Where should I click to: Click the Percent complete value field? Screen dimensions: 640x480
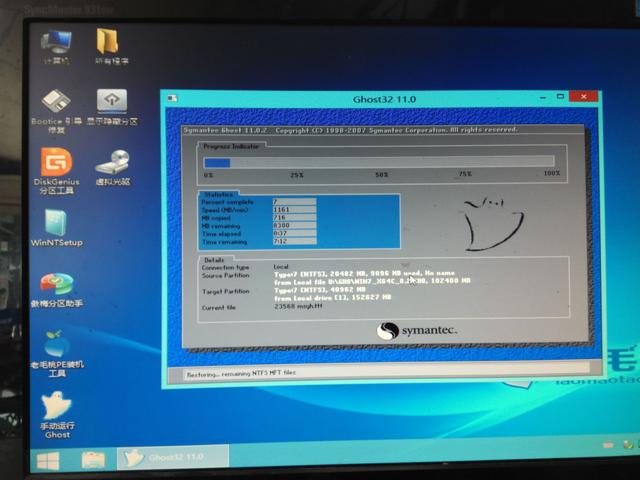[x=294, y=202]
